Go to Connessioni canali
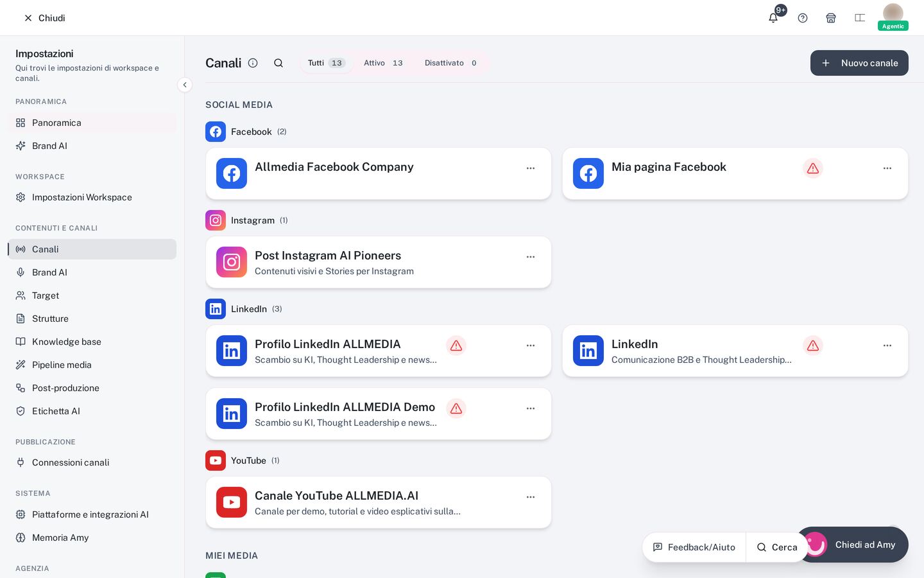This screenshot has width=924, height=578. click(x=92, y=462)
